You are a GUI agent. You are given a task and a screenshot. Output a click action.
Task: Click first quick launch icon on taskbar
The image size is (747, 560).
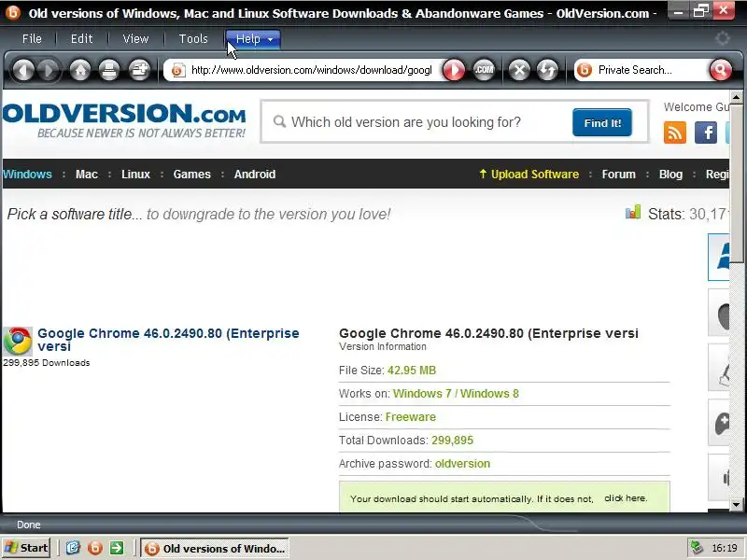coord(73,548)
